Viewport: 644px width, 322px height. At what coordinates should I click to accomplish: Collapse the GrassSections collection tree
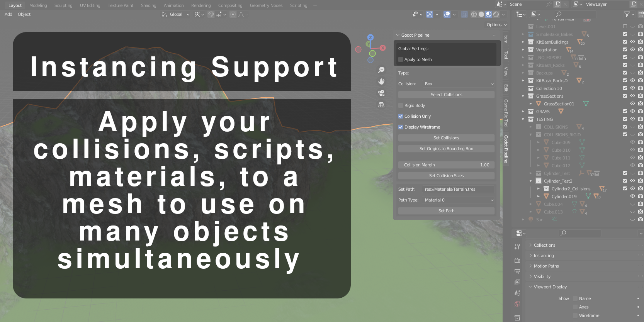coord(523,96)
